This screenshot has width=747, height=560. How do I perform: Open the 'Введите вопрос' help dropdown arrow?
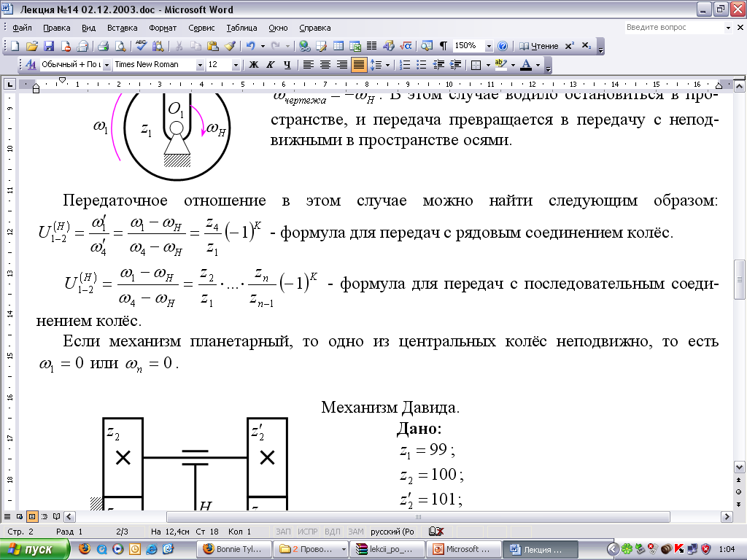point(728,28)
